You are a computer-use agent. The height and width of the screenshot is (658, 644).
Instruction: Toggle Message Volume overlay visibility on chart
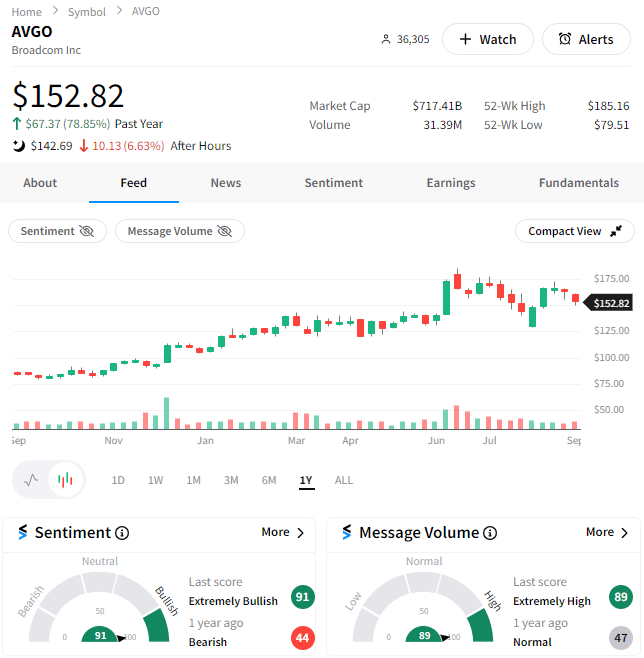click(x=180, y=231)
